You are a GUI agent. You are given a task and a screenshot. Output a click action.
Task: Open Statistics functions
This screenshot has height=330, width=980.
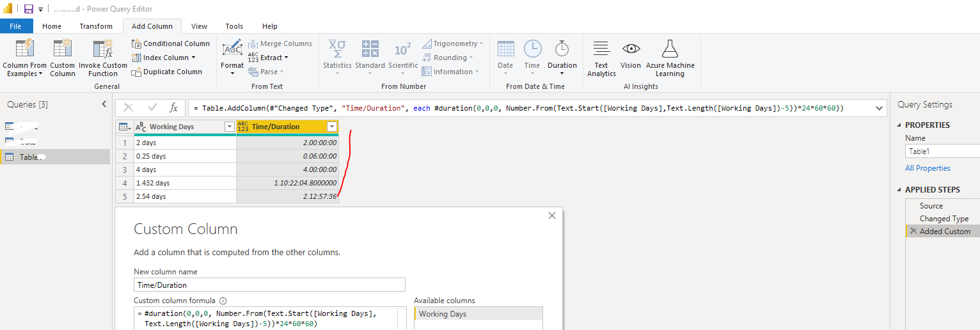(337, 58)
